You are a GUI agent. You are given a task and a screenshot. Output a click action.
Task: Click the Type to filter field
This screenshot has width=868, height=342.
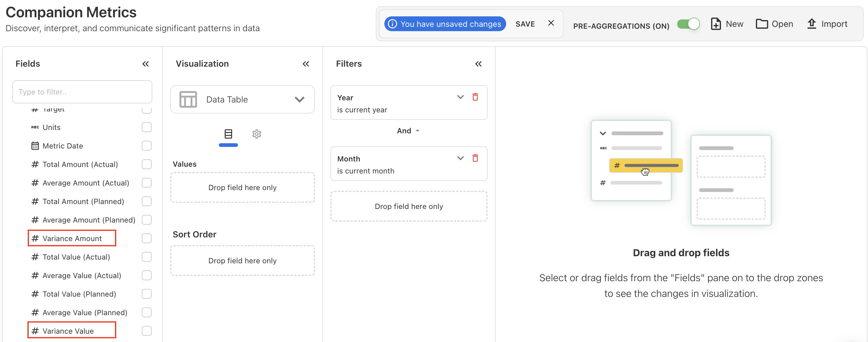82,92
